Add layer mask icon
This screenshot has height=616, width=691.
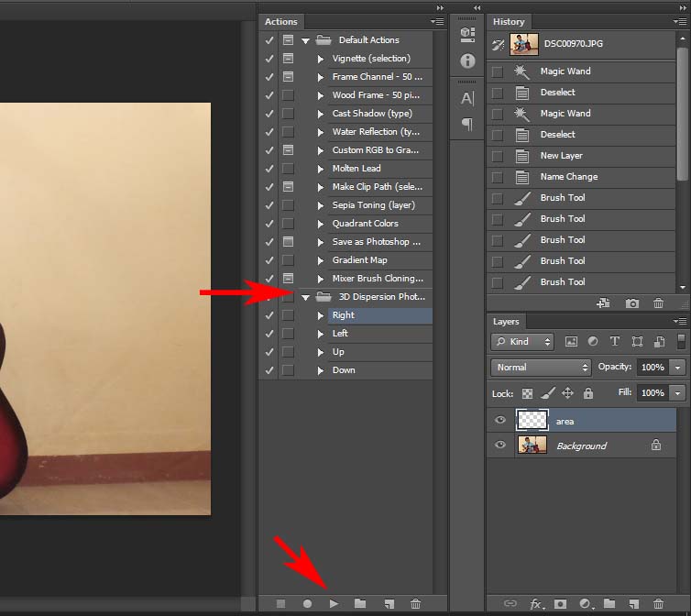point(560,603)
